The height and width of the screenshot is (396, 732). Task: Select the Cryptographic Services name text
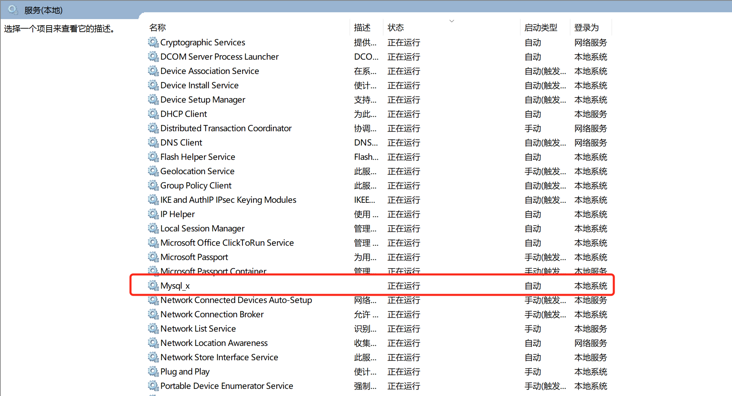click(x=203, y=42)
